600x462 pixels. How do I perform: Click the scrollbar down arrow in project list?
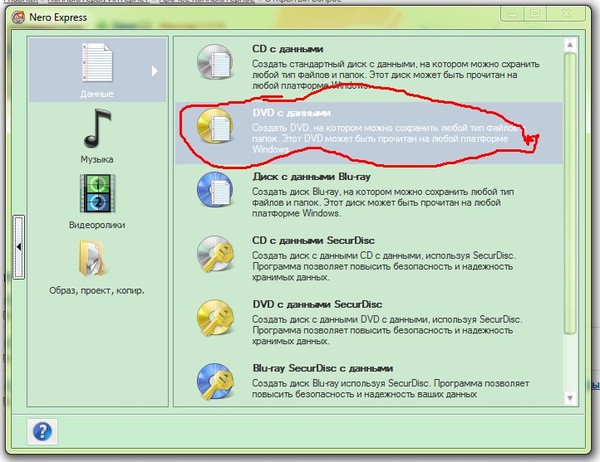pyautogui.click(x=570, y=398)
